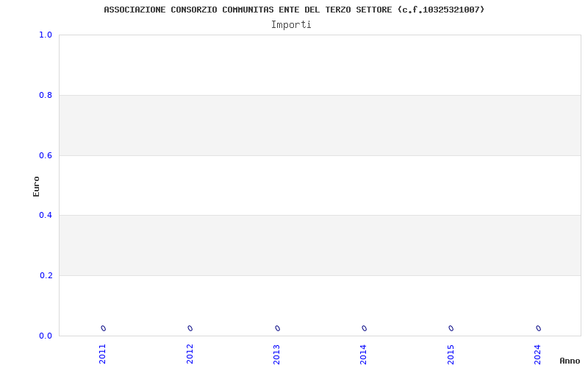Click the Anno axis label

pos(570,361)
